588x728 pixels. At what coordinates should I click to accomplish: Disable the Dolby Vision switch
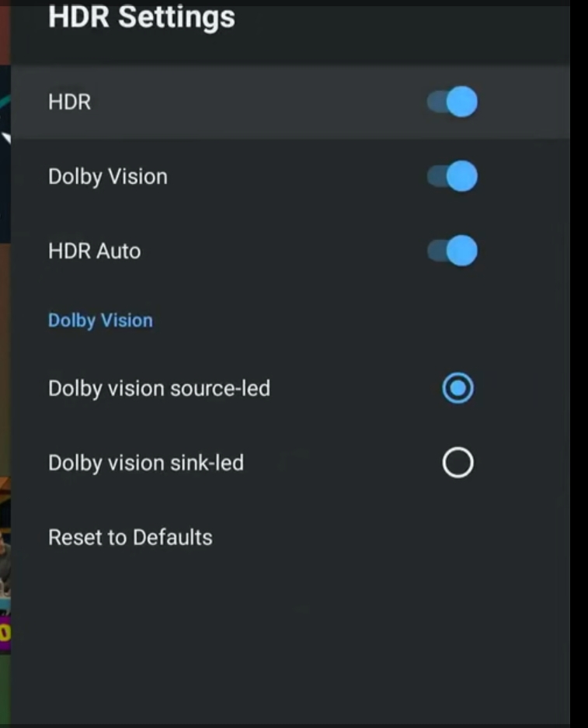tap(452, 176)
